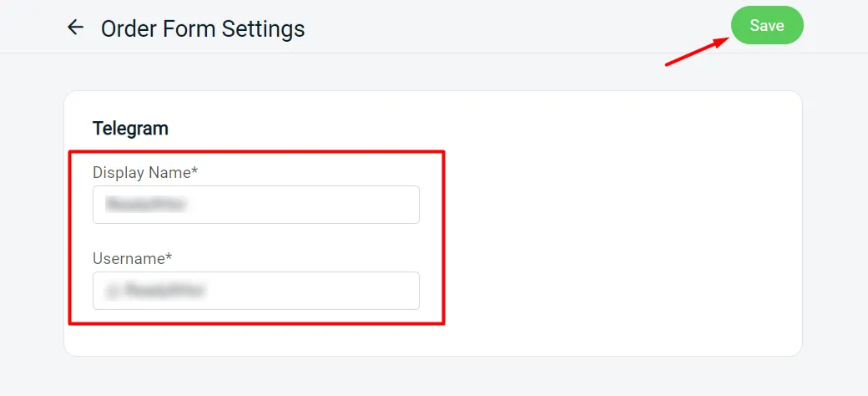Click the blurred Display Name value text
Image resolution: width=868 pixels, height=396 pixels.
coord(145,205)
